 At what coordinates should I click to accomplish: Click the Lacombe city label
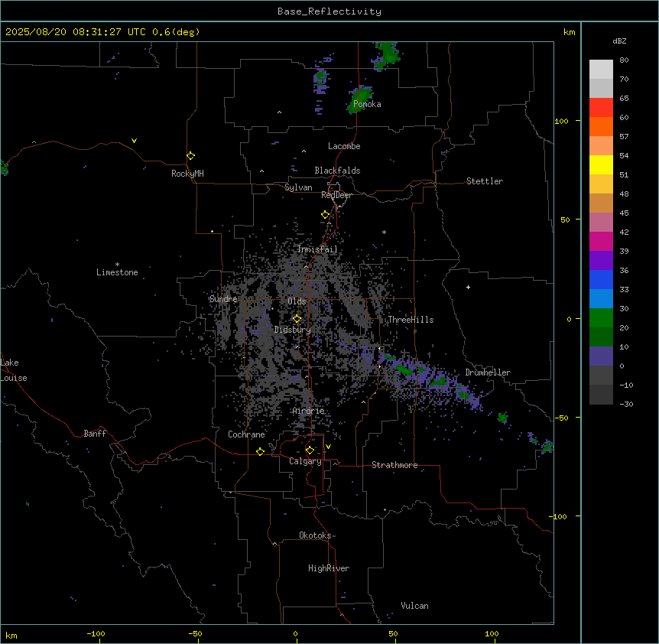[x=344, y=146]
